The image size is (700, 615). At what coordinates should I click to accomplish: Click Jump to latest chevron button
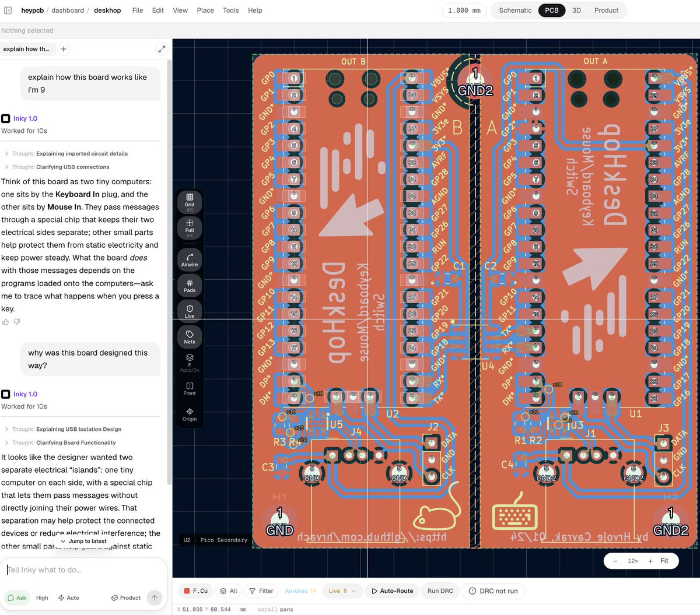(83, 541)
